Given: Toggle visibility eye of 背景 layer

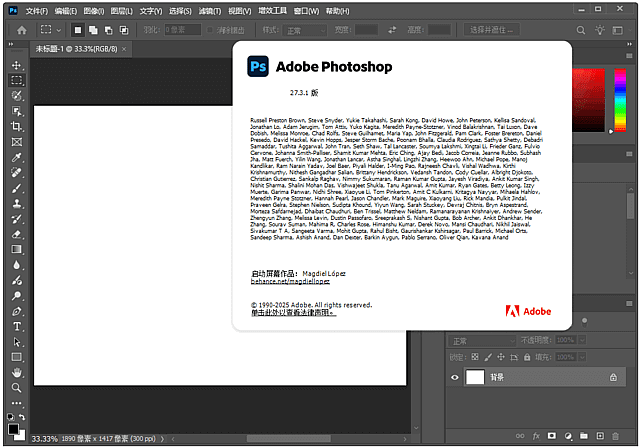Looking at the screenshot, I should click(x=455, y=377).
